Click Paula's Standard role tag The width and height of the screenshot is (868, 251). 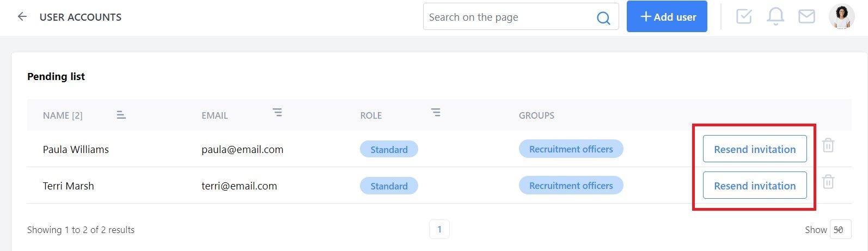[x=389, y=149]
